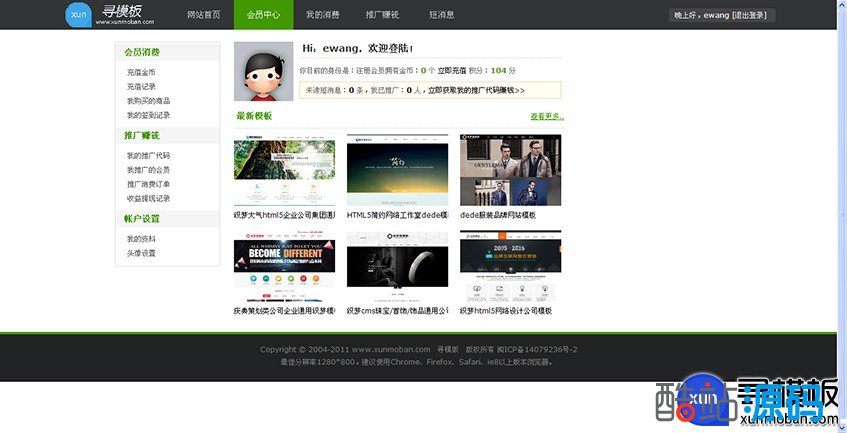The height and width of the screenshot is (433, 847).
Task: Go to the 我的消费 nav tab
Action: (322, 15)
